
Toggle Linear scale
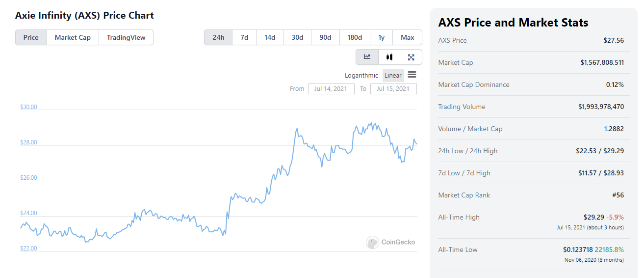coord(393,75)
